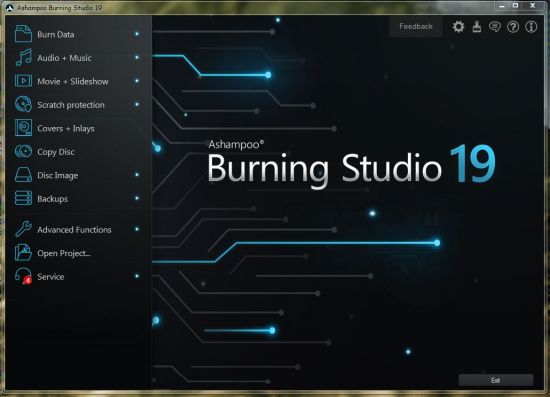Click the Audio + Music note icon

(x=23, y=58)
